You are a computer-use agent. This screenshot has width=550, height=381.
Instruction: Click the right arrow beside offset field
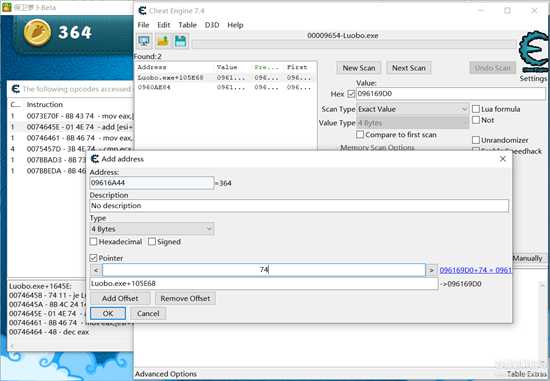[431, 270]
